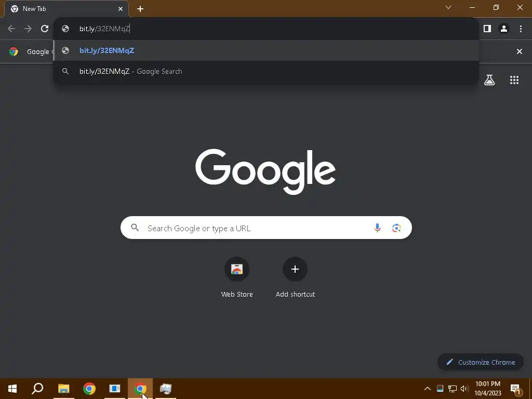The image size is (532, 399).
Task: Open the monitor app icon in the taskbar
Action: coord(166,389)
